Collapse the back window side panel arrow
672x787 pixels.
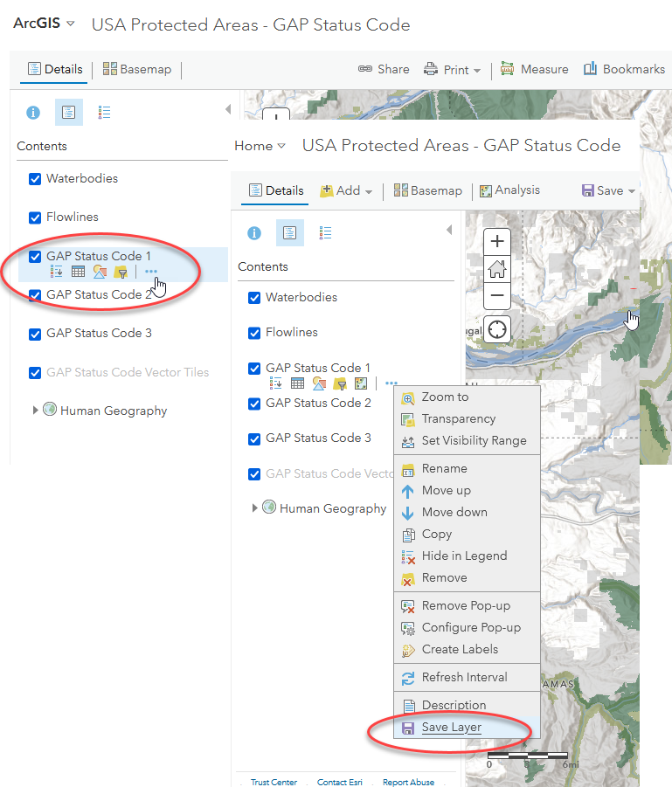click(x=228, y=109)
